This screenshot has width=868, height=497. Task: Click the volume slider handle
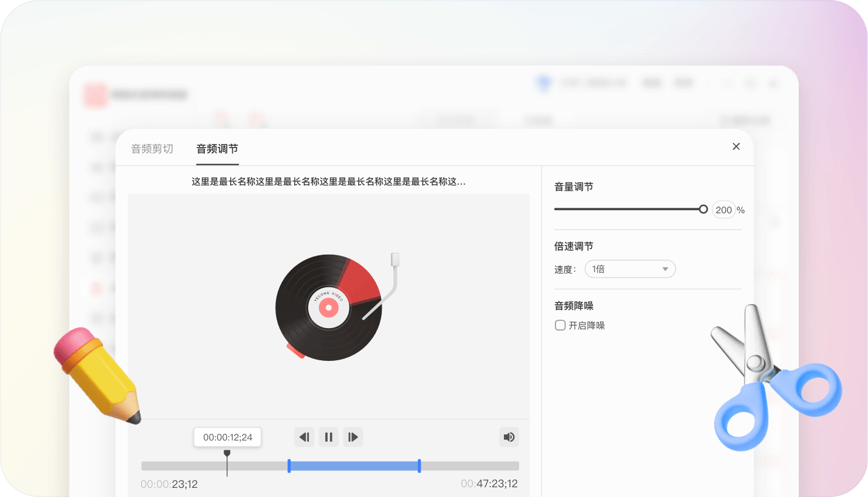703,209
